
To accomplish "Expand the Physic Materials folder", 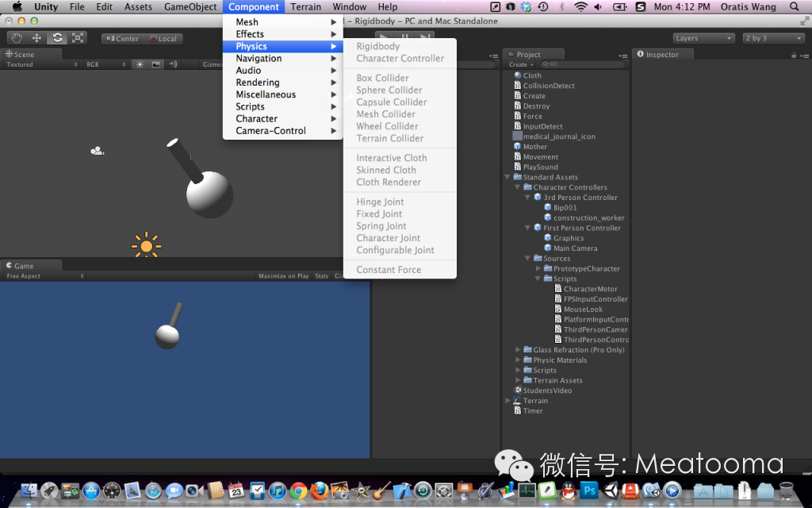I will pos(518,360).
